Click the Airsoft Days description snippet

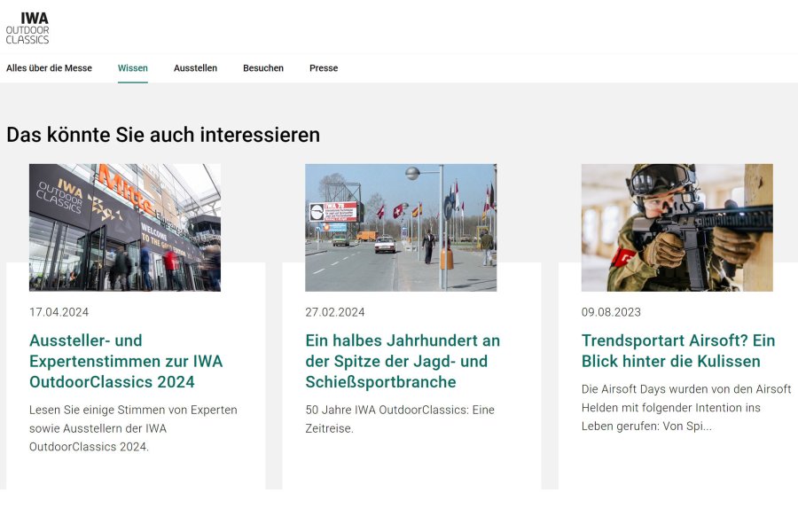click(x=685, y=407)
